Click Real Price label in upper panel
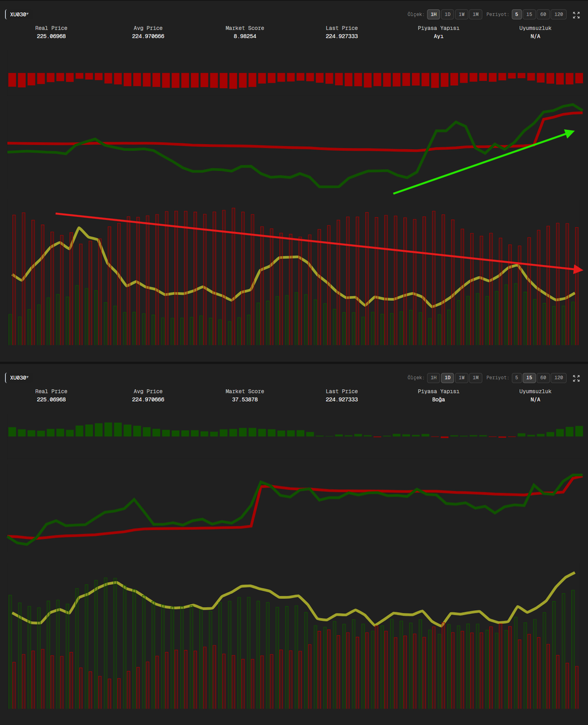This screenshot has height=725, width=588. (x=51, y=28)
